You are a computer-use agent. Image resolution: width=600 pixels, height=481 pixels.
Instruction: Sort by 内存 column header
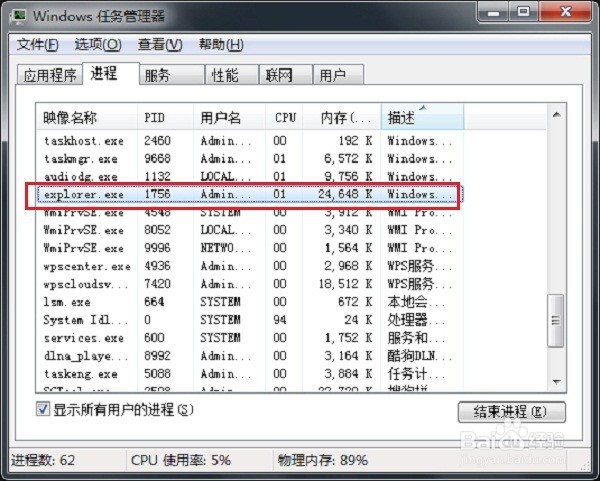tap(342, 117)
